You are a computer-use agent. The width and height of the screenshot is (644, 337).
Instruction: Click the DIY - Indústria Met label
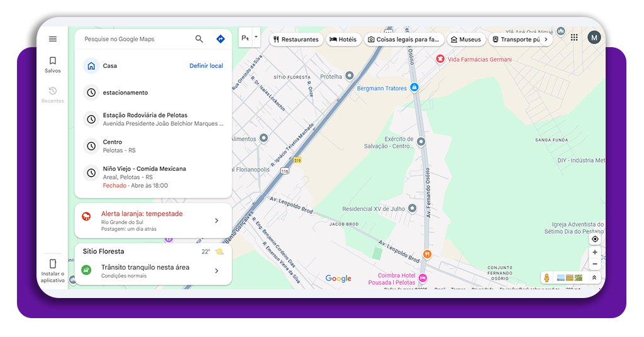coord(581,160)
